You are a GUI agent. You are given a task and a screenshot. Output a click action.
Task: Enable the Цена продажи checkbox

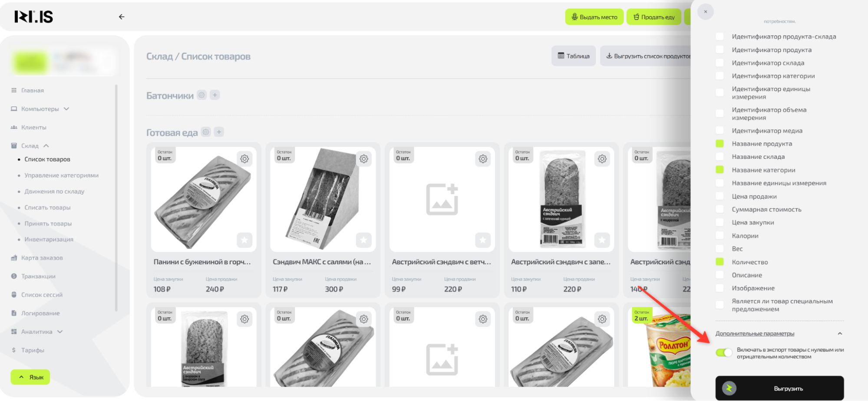(719, 197)
